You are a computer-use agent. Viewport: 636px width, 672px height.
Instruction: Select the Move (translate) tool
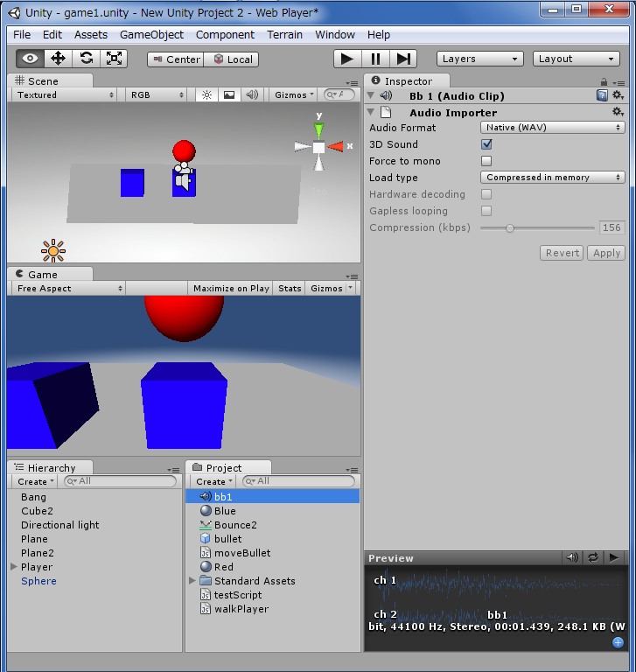tap(58, 59)
